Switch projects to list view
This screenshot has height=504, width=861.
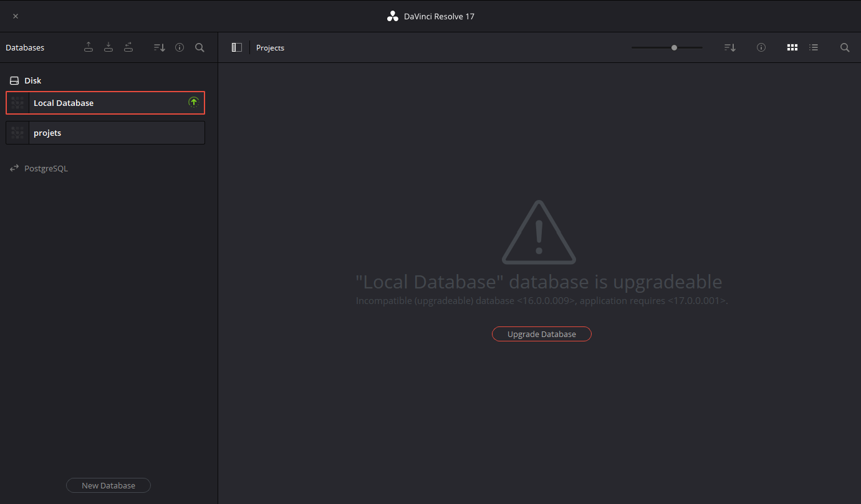tap(814, 47)
